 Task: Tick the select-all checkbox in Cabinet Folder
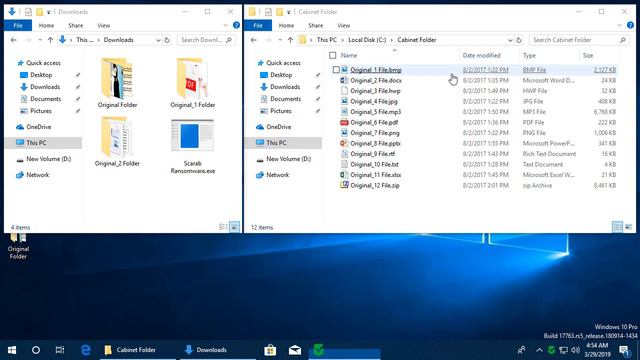[x=333, y=56]
